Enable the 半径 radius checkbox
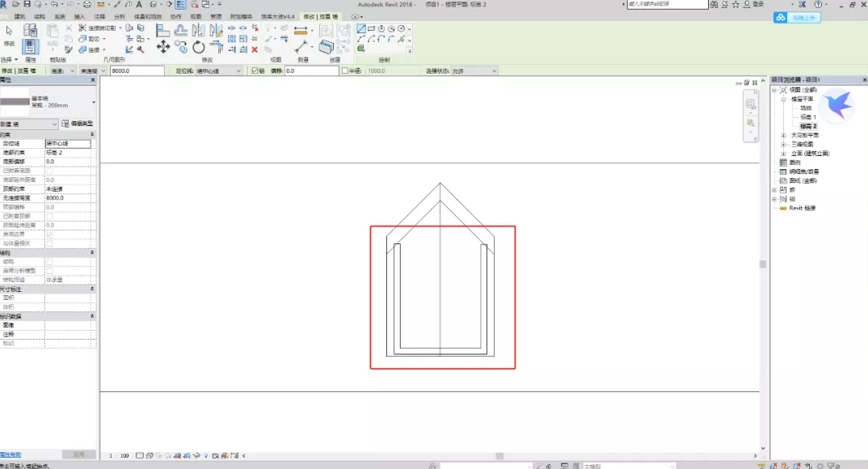Screen dimensions: 868x469 pos(345,71)
